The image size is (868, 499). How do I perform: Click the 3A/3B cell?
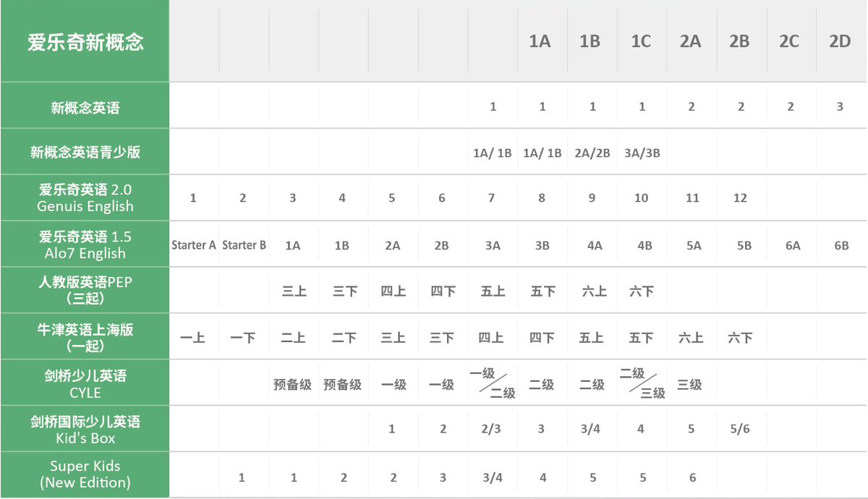pyautogui.click(x=642, y=153)
